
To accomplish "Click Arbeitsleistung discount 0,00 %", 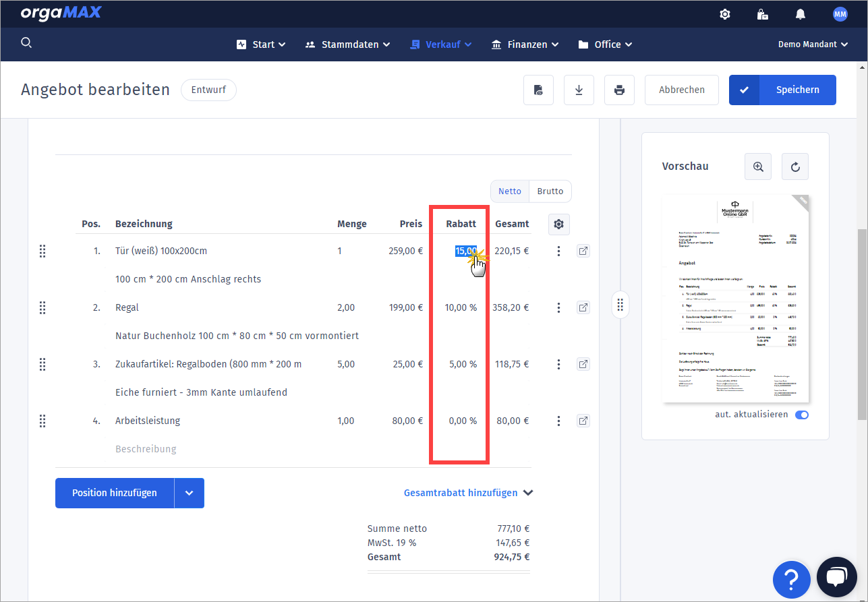I will [x=463, y=421].
